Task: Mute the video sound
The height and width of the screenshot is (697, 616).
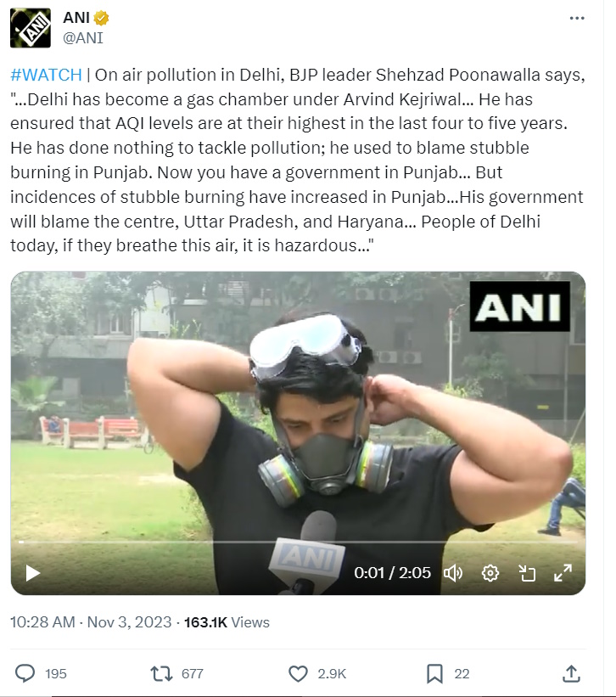Action: pos(453,573)
